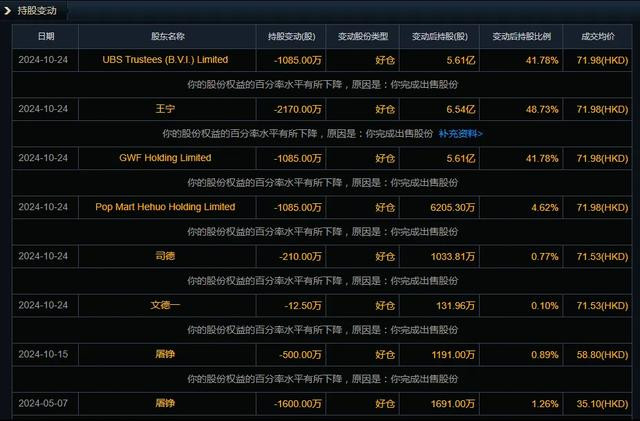Select -1085.00万 in Pop Mart Hehuo row

click(298, 207)
